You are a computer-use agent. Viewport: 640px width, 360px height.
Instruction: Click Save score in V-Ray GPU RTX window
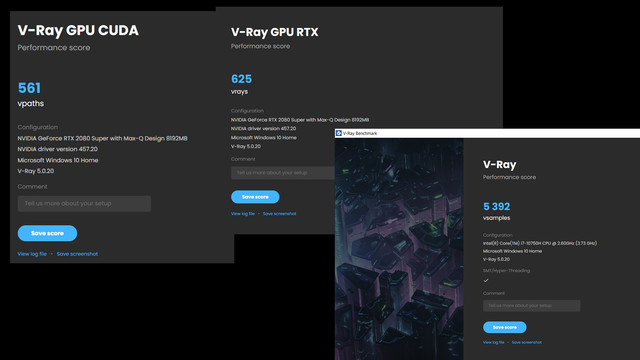click(255, 197)
